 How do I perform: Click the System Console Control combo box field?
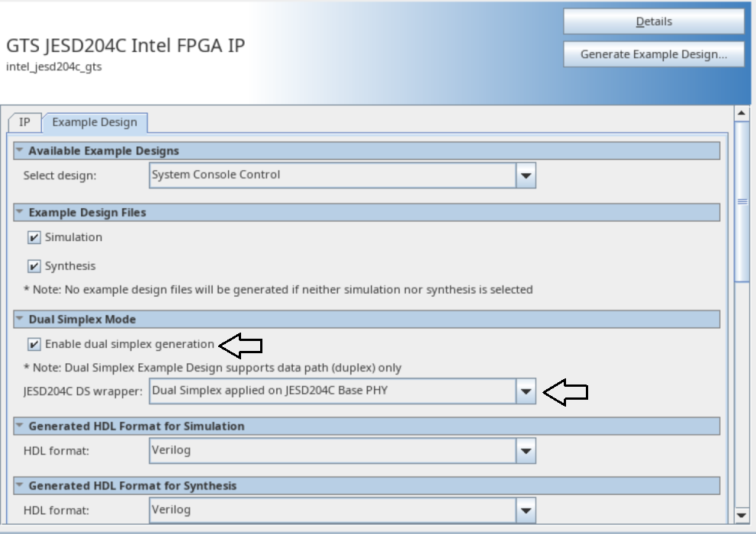point(333,176)
